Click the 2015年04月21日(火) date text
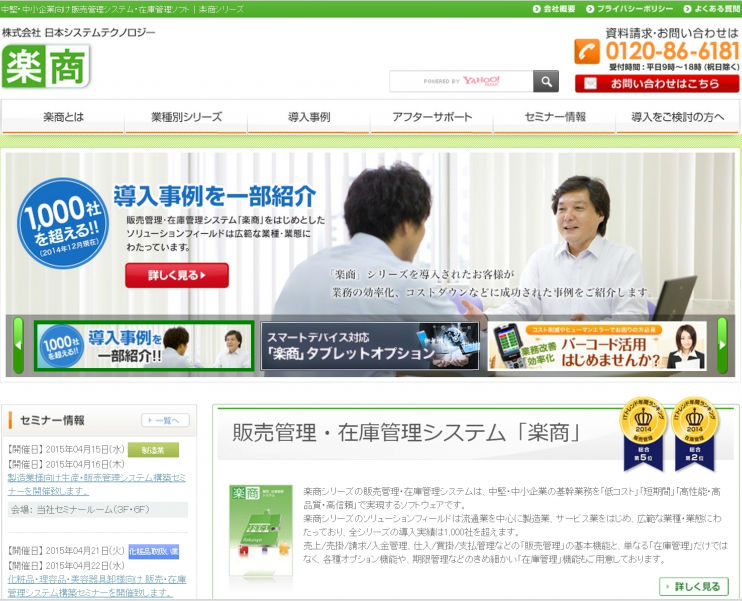Image resolution: width=742 pixels, height=601 pixels. tap(85, 551)
